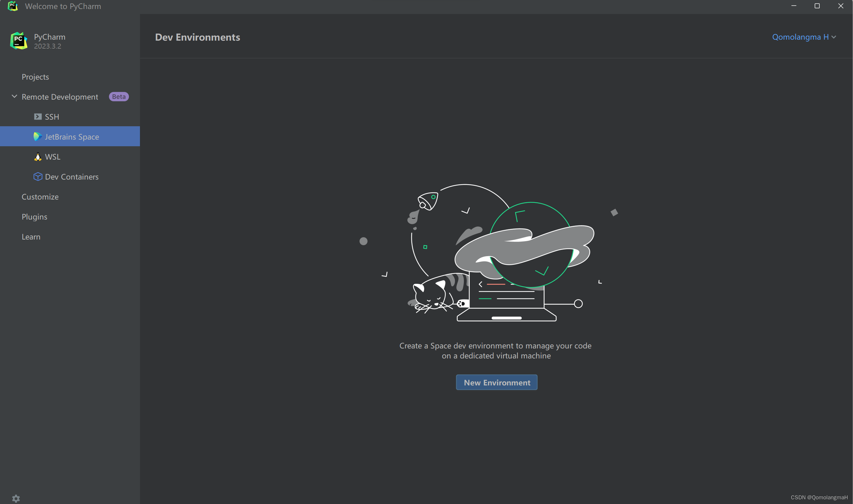The image size is (853, 504).
Task: Select the Remote Development tree item
Action: point(60,97)
